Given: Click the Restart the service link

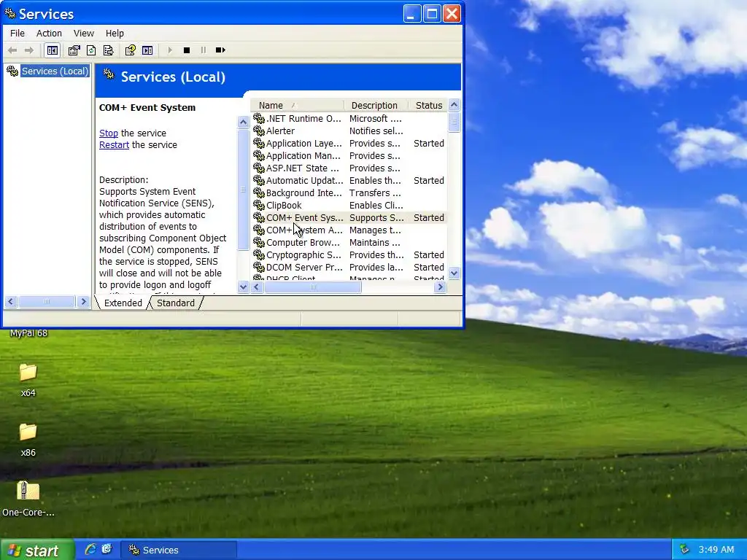Looking at the screenshot, I should [114, 145].
